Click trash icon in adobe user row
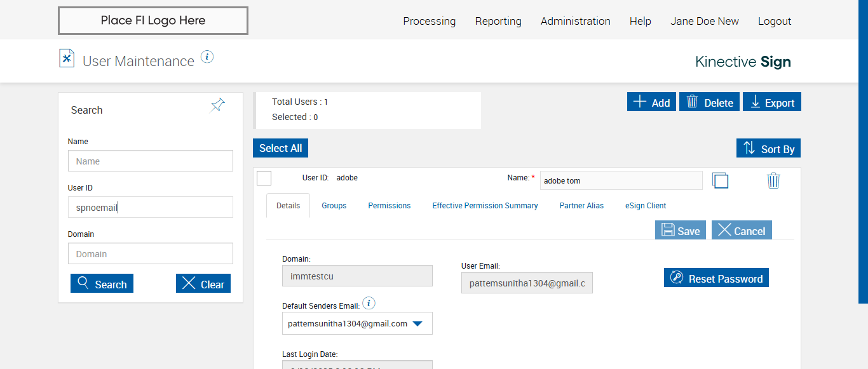The height and width of the screenshot is (369, 868). [773, 180]
